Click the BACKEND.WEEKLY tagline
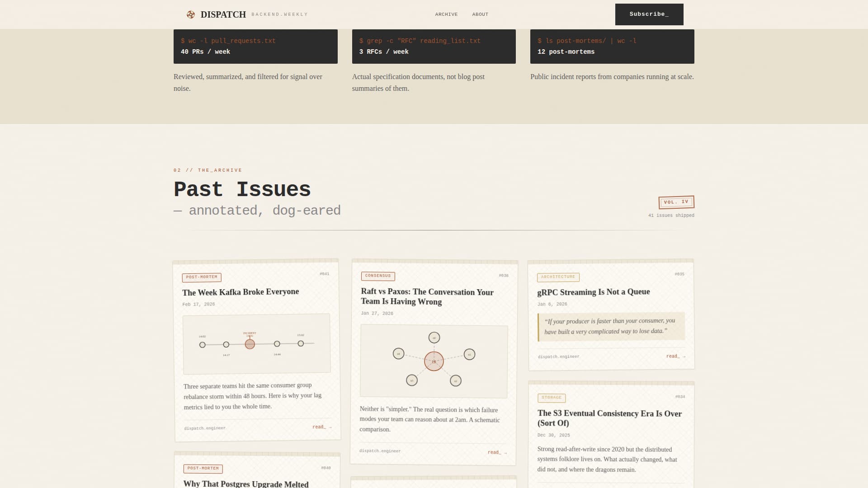 (x=280, y=14)
